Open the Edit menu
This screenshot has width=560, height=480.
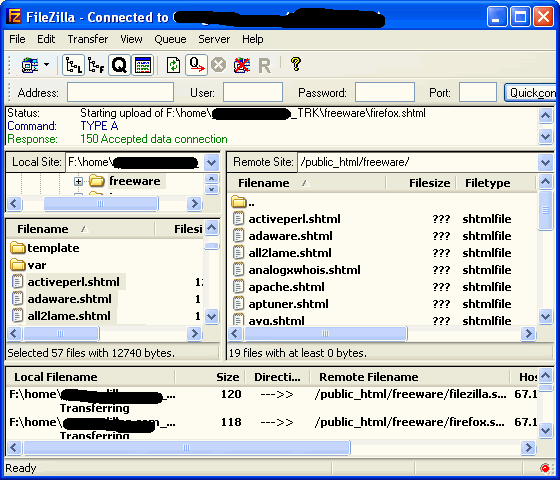(46, 39)
